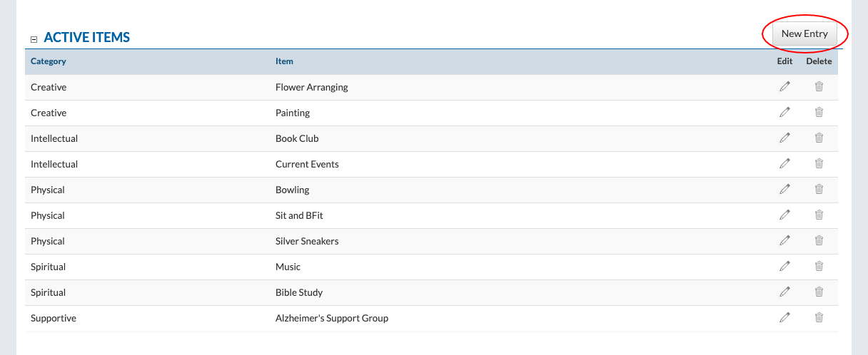Click the Category column header
Image resolution: width=868 pixels, height=355 pixels.
[x=49, y=61]
